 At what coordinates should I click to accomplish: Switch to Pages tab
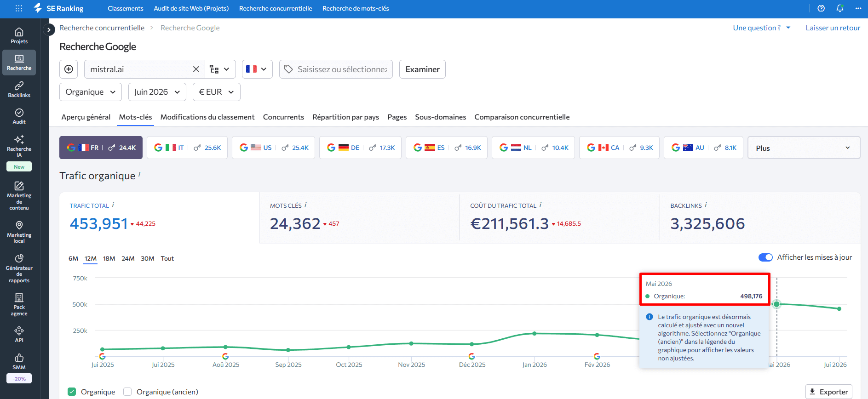[397, 117]
